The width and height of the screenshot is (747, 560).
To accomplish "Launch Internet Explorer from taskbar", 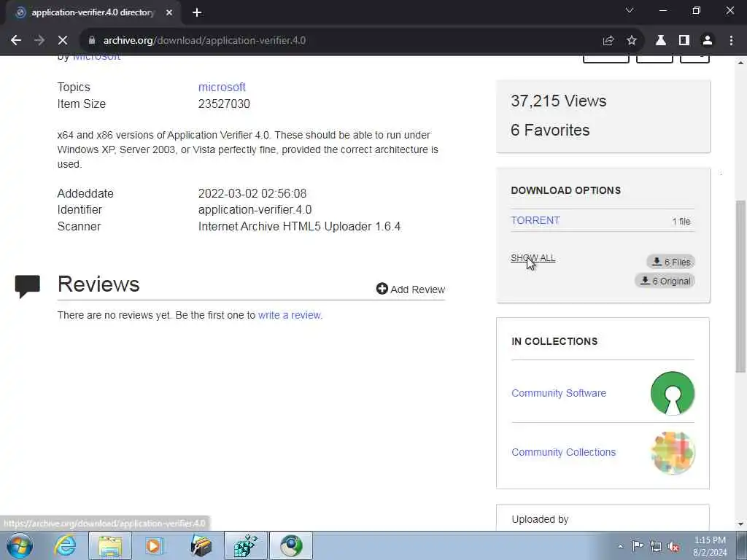I will point(65,545).
